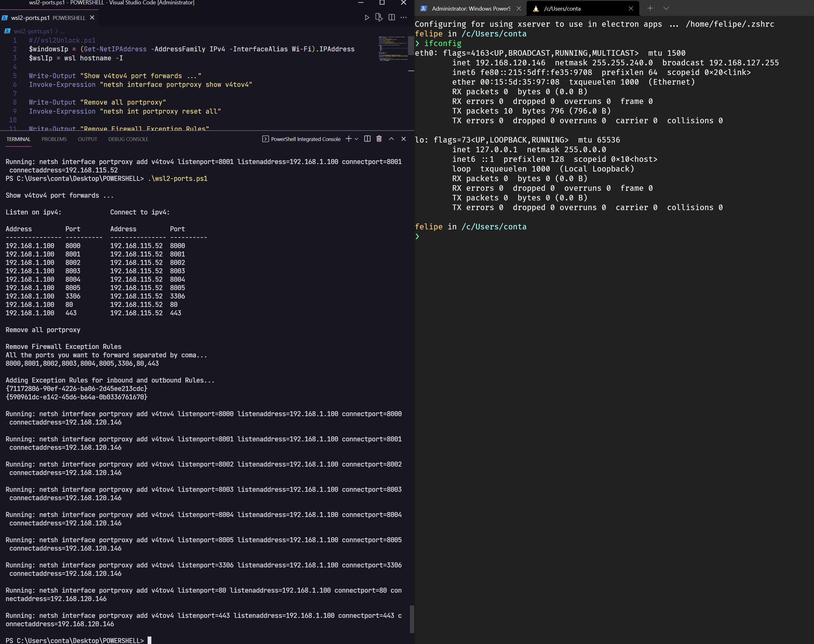Split the PowerShell terminal pane
Image resolution: width=814 pixels, height=644 pixels.
click(367, 139)
